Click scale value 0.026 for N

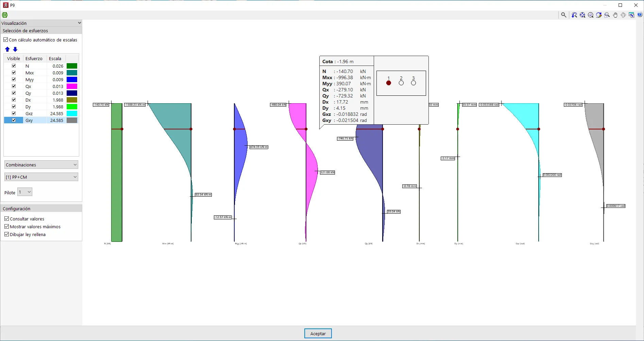(x=58, y=66)
